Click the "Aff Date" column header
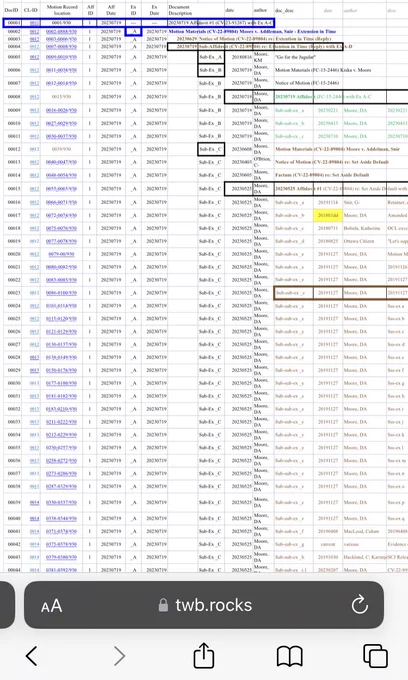 tap(111, 10)
